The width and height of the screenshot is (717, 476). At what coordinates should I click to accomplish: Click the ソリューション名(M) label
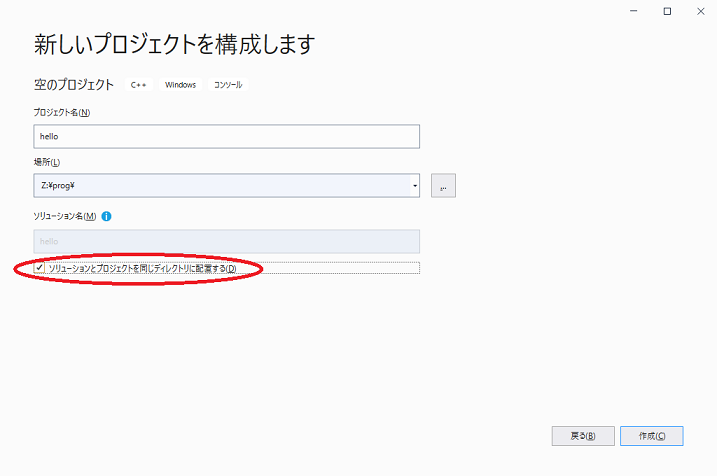coord(64,216)
